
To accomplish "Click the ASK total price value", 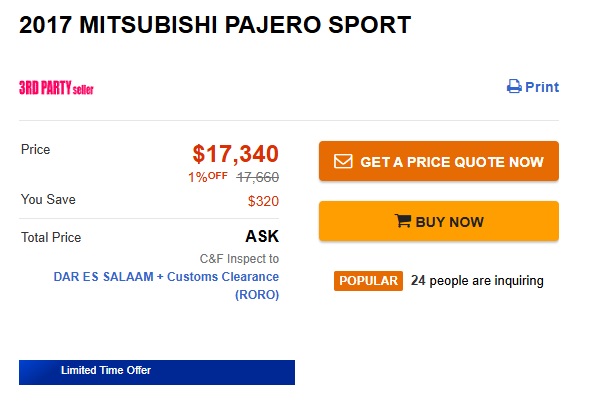I will 262,238.
